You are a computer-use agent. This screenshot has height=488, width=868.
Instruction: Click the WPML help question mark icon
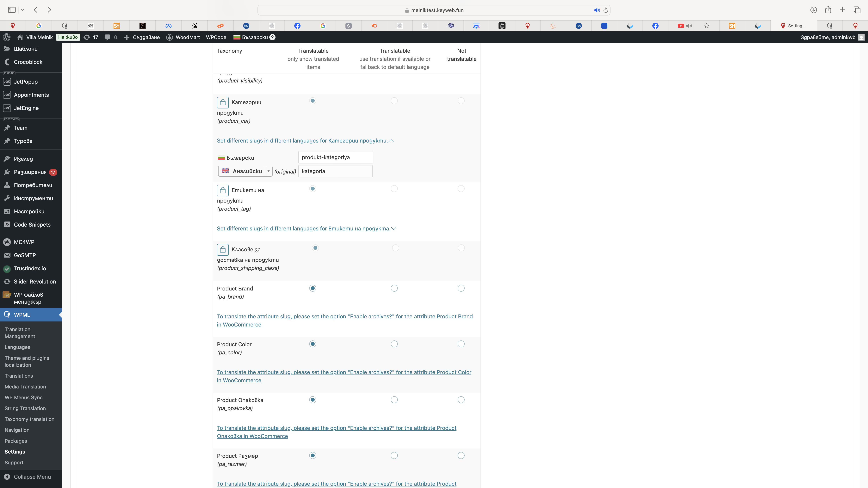coord(273,37)
